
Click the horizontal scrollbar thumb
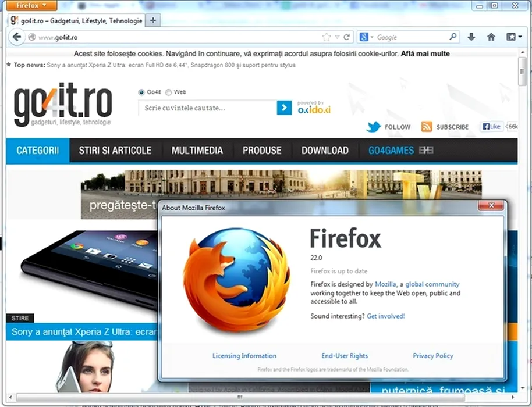point(240,397)
